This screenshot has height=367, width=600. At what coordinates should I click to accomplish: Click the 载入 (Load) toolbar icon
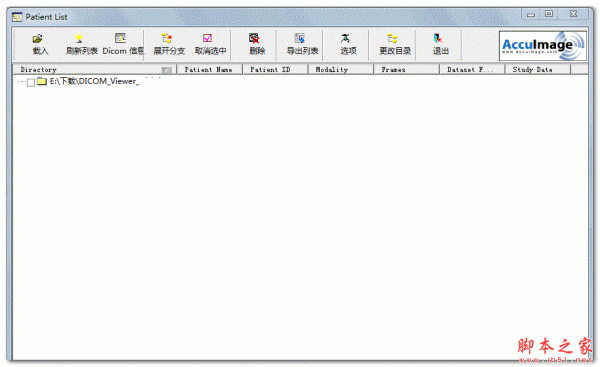38,39
